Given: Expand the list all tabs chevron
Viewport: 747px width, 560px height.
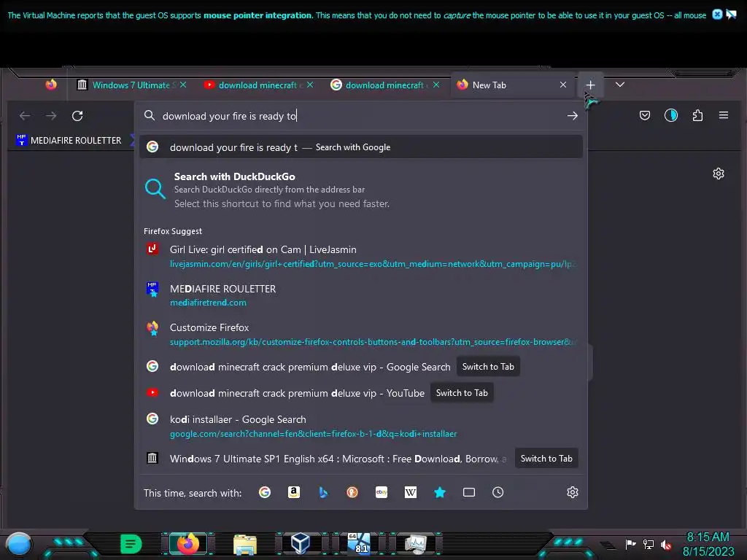Looking at the screenshot, I should 619,85.
